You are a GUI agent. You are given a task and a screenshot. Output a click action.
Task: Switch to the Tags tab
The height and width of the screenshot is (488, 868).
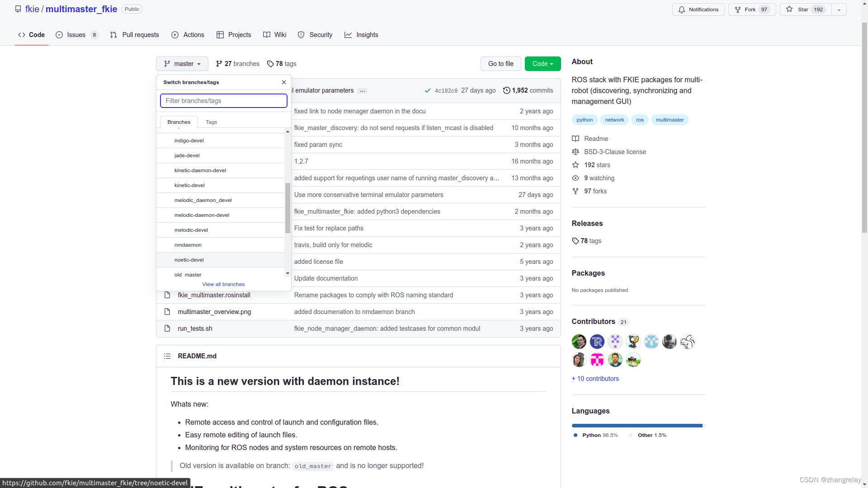pos(211,122)
